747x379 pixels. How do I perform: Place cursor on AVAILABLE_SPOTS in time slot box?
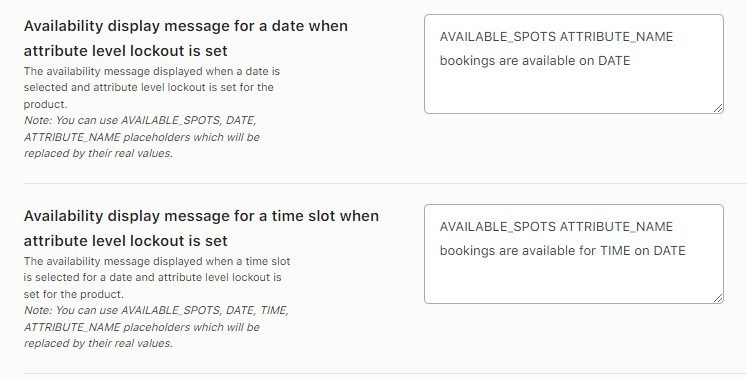[497, 227]
